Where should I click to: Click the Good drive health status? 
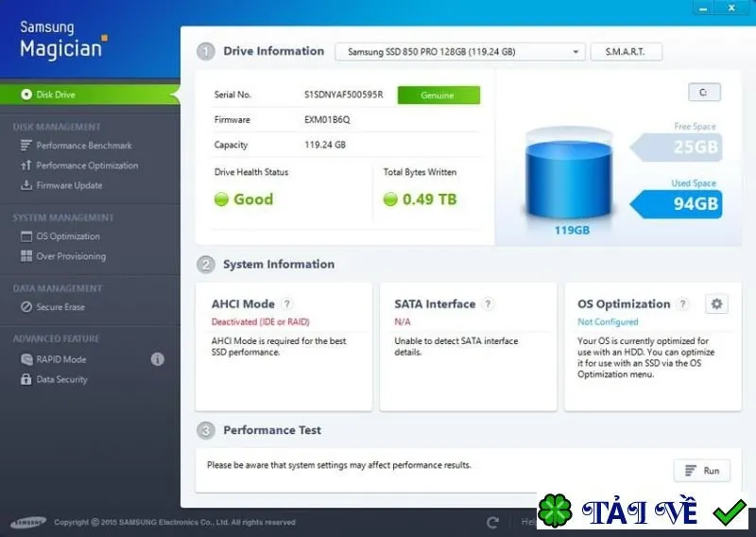click(244, 199)
